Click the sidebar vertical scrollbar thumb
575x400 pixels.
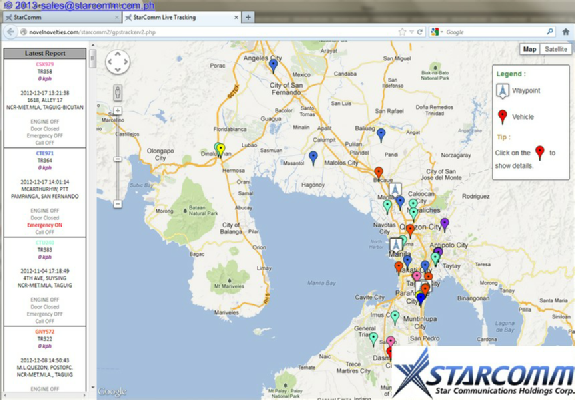click(92, 59)
